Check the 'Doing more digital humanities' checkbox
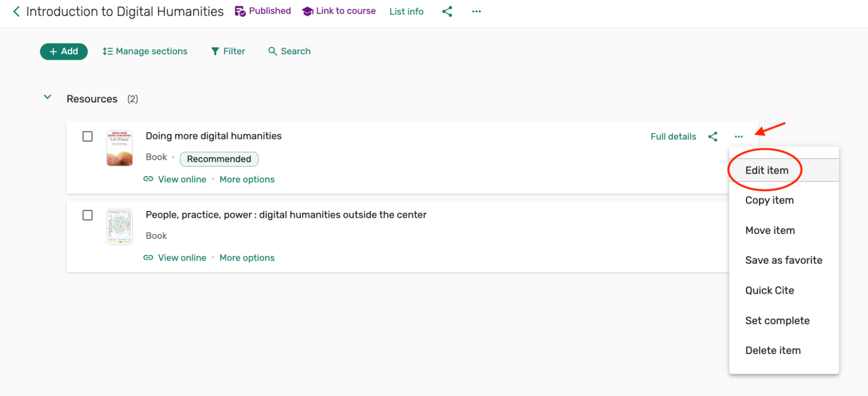Viewport: 868px width, 396px height. [88, 136]
